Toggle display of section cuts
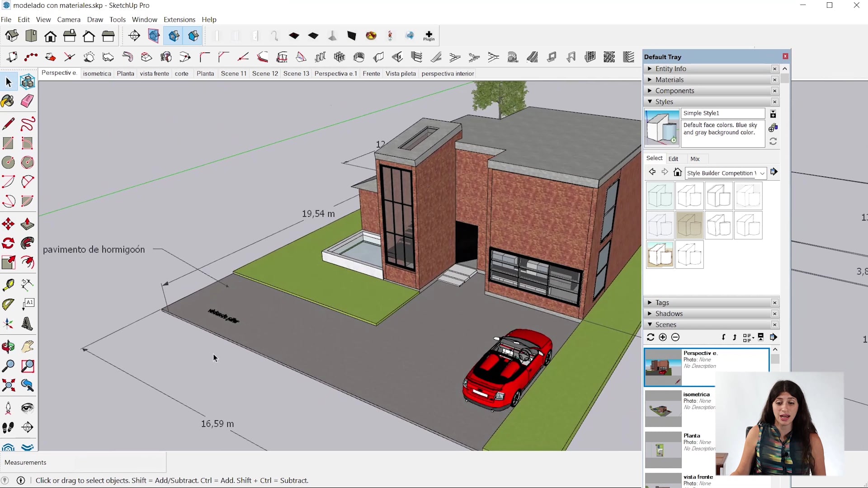 coord(174,36)
